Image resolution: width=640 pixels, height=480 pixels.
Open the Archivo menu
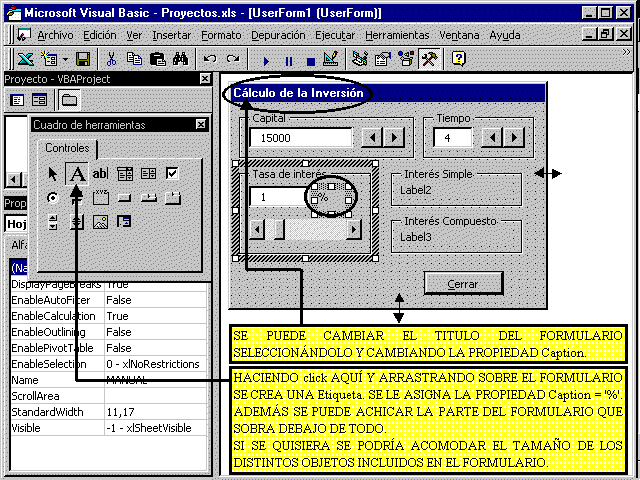coord(55,36)
